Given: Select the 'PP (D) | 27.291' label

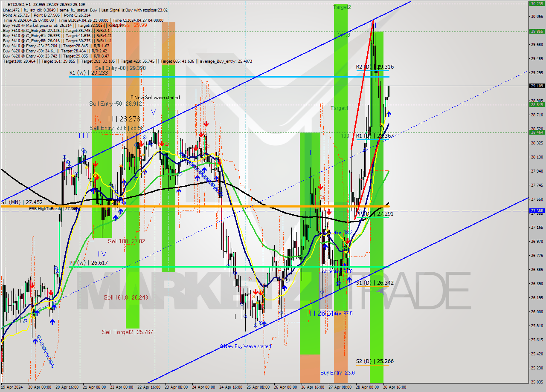Looking at the screenshot, I should (x=375, y=213).
